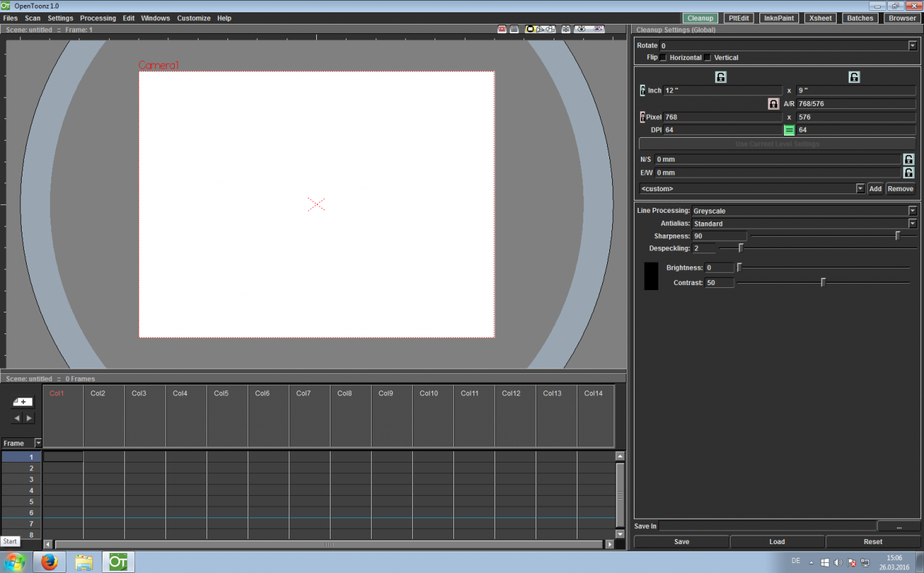The height and width of the screenshot is (573, 924).
Task: Enable the Vertical flip checkbox
Action: coord(708,58)
